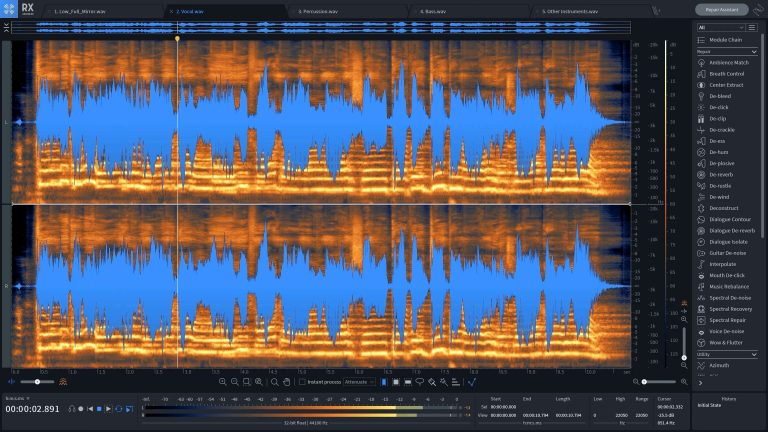768x432 pixels.
Task: Open the Music Rebalance module
Action: [x=729, y=286]
